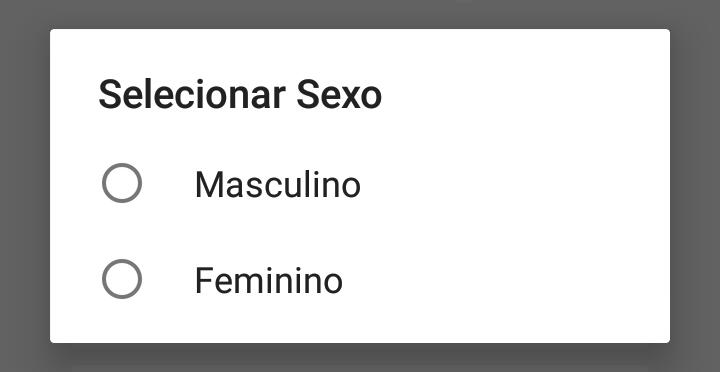This screenshot has height=372, width=720.
Task: Click the Masculino text label
Action: click(278, 185)
